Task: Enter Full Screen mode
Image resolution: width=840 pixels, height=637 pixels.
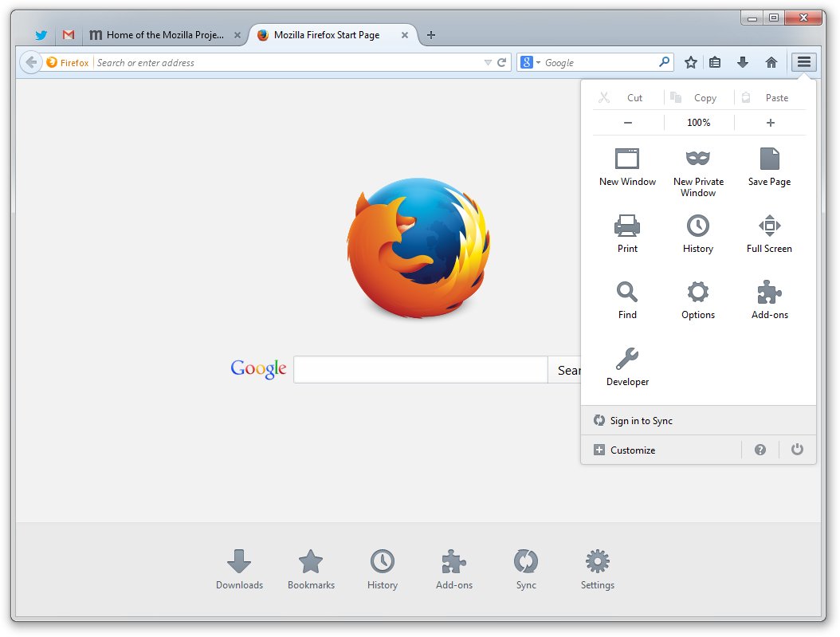Action: tap(768, 233)
